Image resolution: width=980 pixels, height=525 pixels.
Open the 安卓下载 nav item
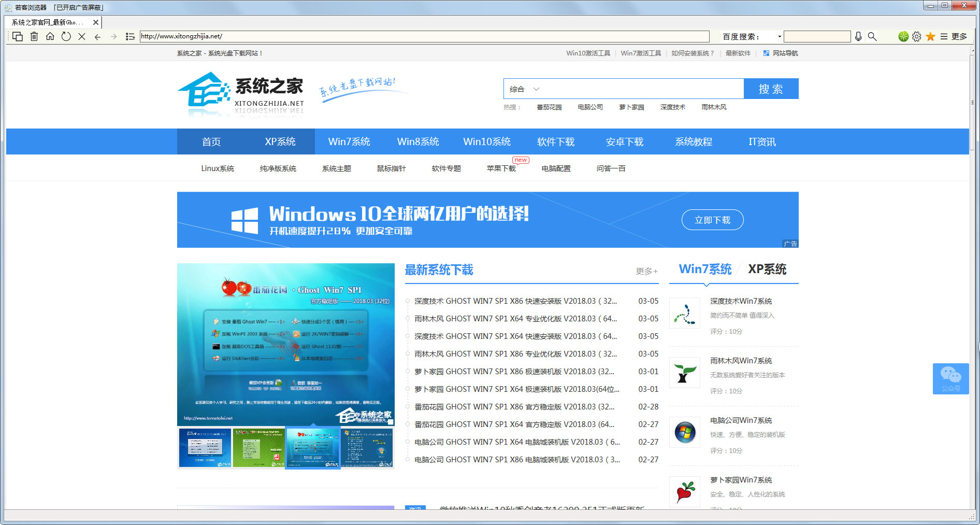pos(625,141)
